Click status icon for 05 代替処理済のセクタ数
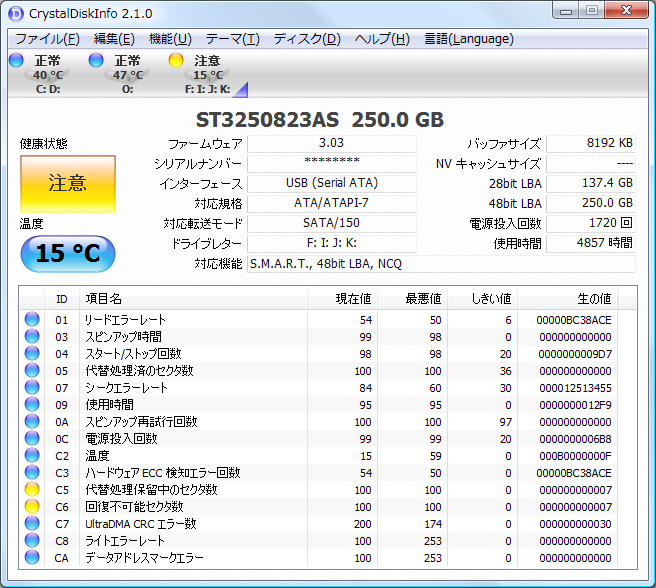Image resolution: width=656 pixels, height=588 pixels. [x=32, y=370]
